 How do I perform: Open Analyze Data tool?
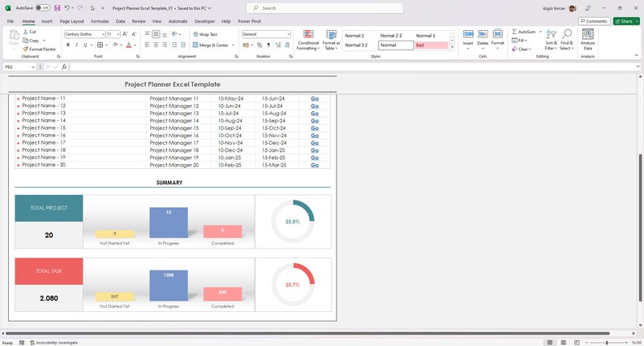click(588, 40)
